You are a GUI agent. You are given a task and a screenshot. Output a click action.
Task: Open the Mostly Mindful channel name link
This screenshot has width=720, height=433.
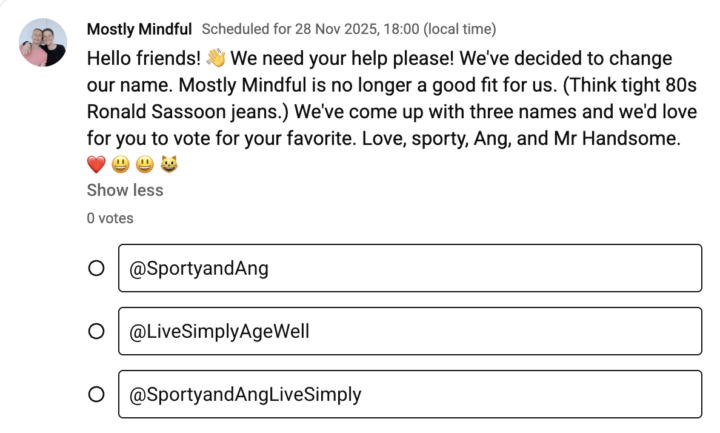pos(139,29)
